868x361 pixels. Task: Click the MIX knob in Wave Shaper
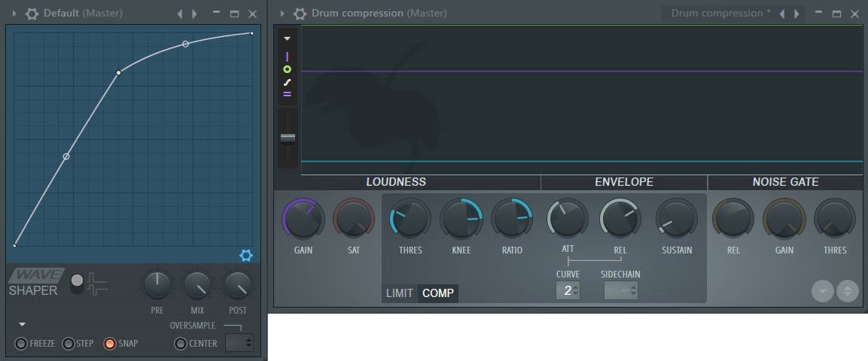198,285
